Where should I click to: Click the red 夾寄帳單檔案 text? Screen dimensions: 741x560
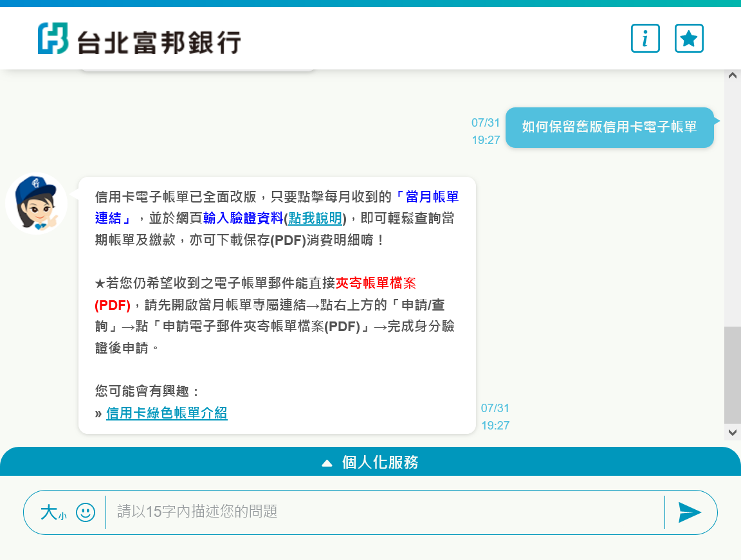pos(376,283)
